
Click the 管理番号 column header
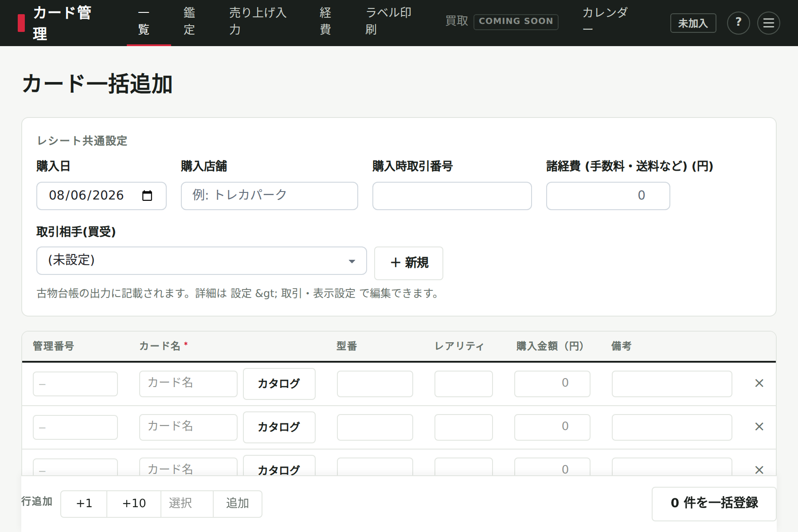point(53,346)
